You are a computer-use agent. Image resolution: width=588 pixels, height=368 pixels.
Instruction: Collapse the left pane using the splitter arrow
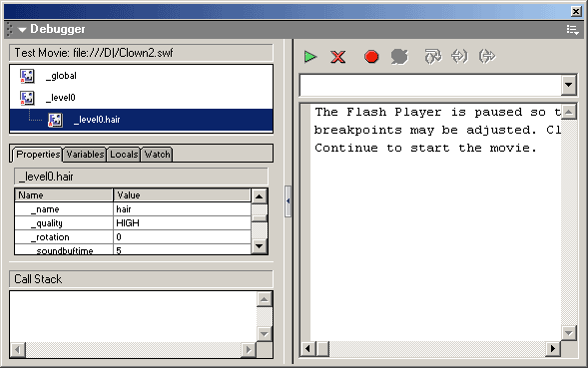288,201
